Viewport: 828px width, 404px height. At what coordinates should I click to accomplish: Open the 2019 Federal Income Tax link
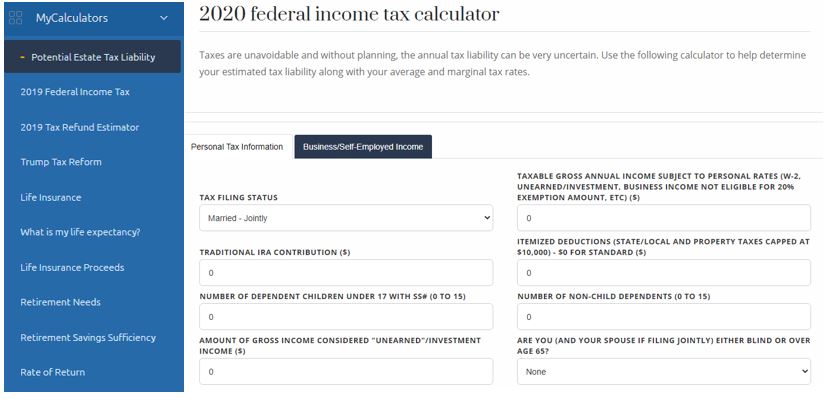click(x=75, y=92)
